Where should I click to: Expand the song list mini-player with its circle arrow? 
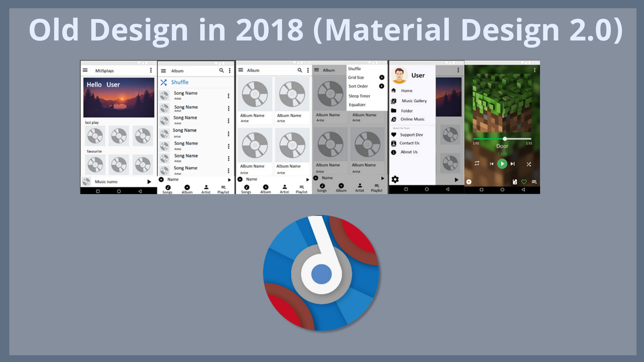click(161, 179)
